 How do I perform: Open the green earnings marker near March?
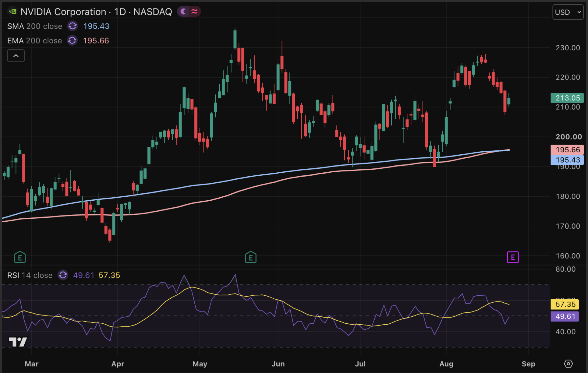coord(20,257)
